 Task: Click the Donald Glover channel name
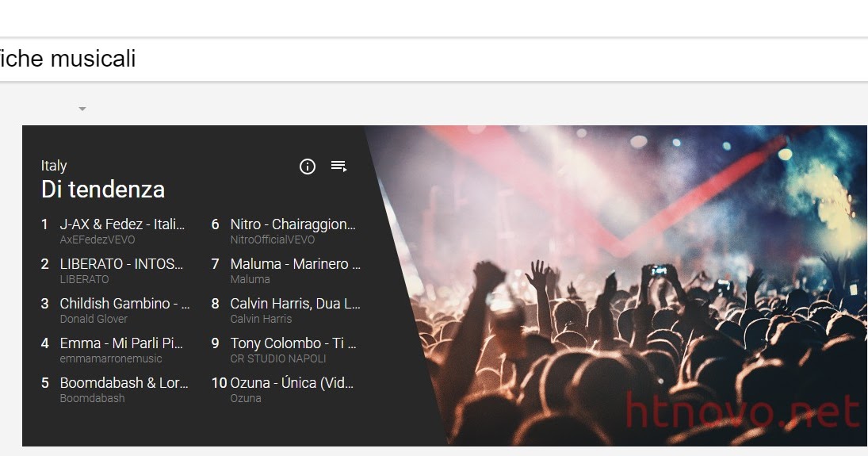pos(94,319)
